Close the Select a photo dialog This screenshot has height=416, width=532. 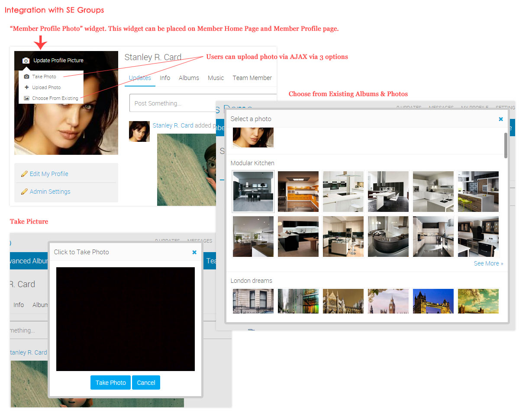(x=501, y=119)
